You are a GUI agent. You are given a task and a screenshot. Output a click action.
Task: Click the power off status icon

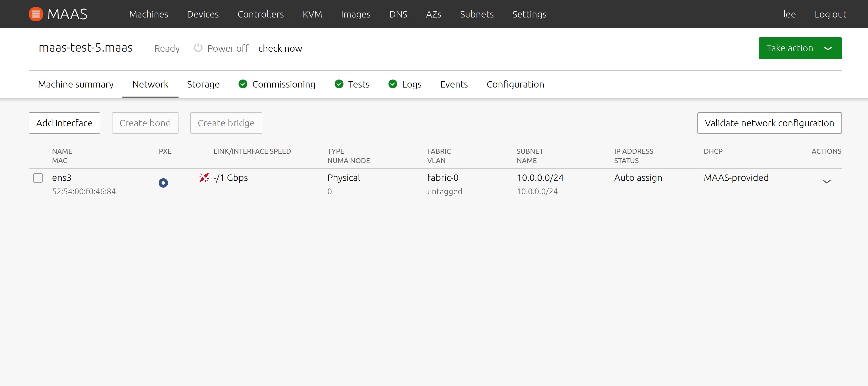198,48
